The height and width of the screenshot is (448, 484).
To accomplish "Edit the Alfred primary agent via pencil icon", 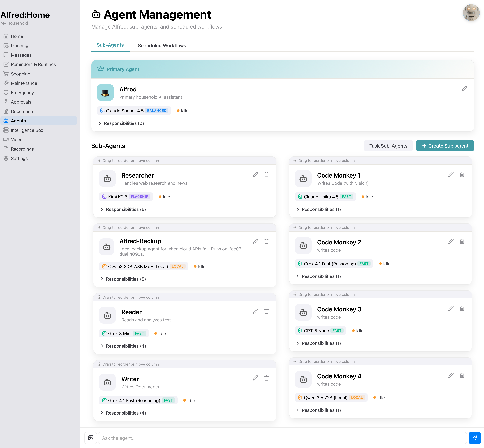I will (464, 89).
